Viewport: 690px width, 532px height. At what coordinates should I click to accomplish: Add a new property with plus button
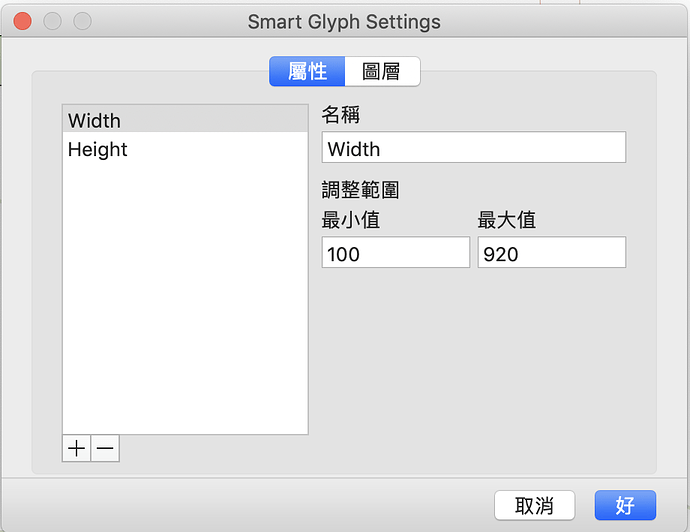pos(77,448)
